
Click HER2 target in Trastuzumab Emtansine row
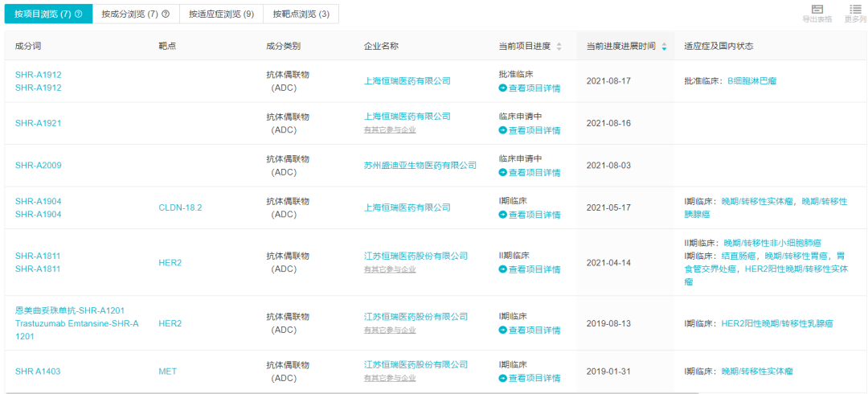(x=170, y=323)
